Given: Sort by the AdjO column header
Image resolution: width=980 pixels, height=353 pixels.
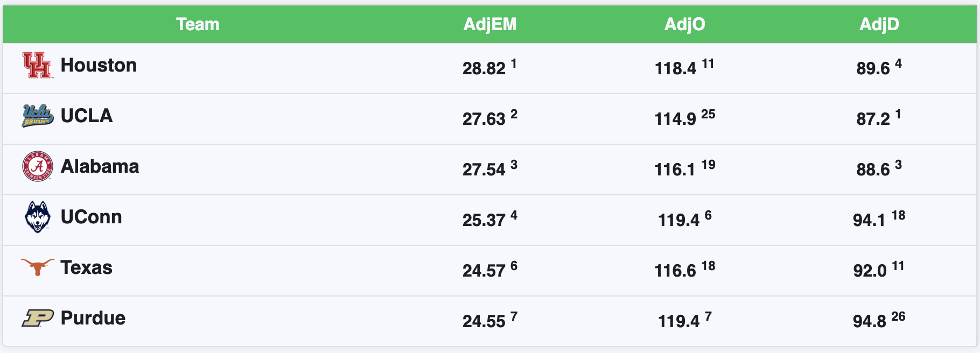Looking at the screenshot, I should click(x=685, y=24).
